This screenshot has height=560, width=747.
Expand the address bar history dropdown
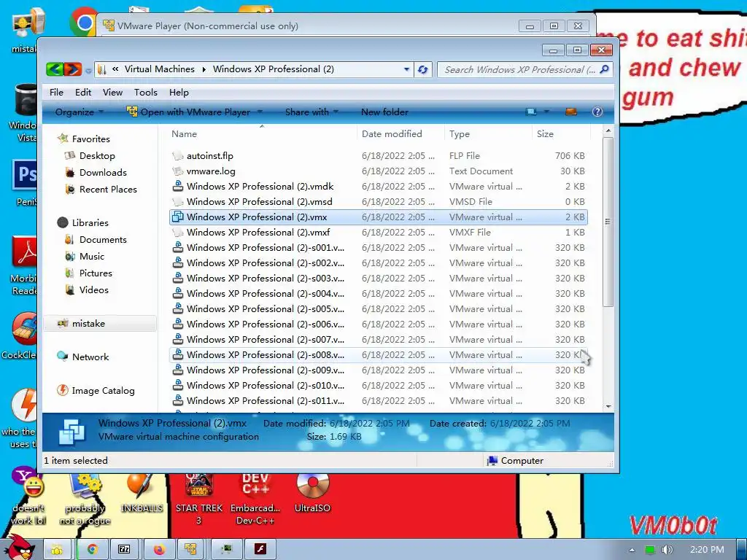(406, 69)
